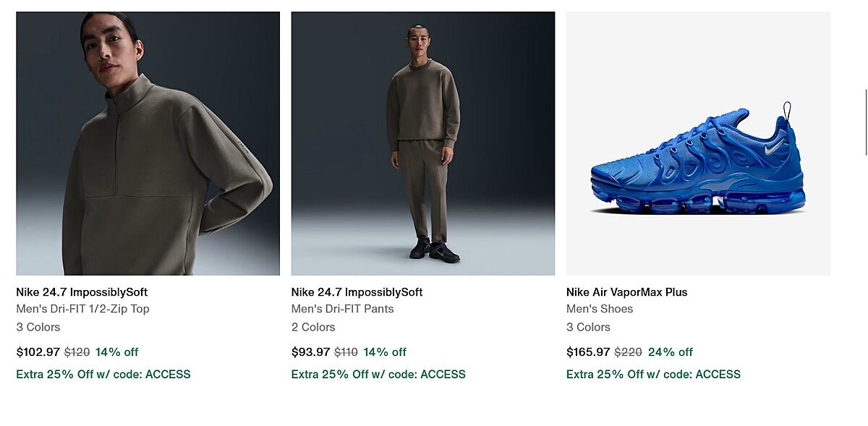Select Men's Shoes subtitle
Screen dimensions: 868x426
click(600, 309)
